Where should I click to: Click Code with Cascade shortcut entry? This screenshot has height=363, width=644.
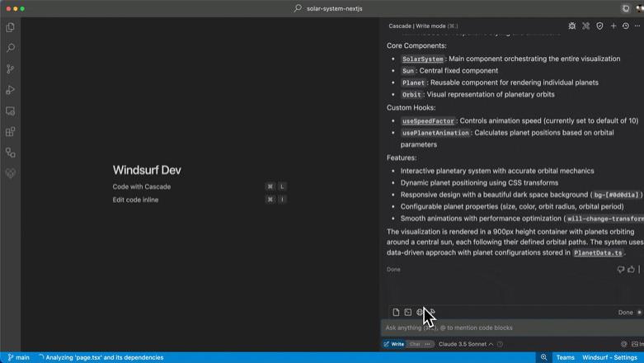142,186
